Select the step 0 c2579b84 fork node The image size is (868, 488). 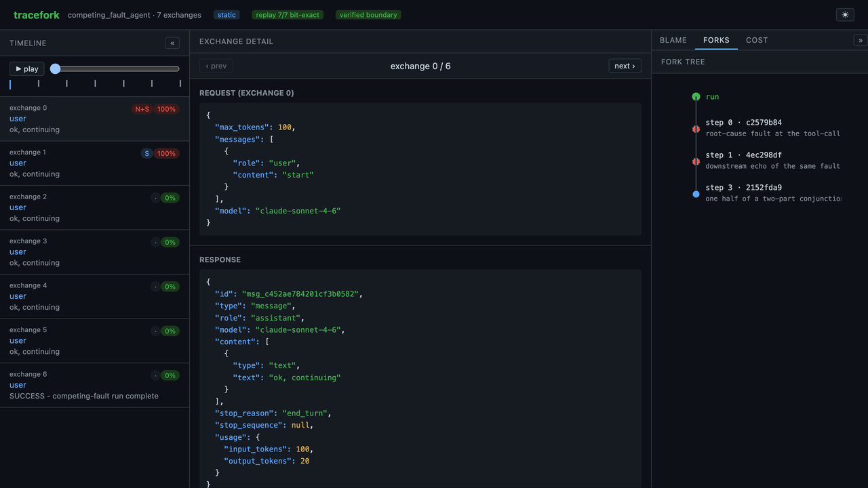(x=696, y=129)
